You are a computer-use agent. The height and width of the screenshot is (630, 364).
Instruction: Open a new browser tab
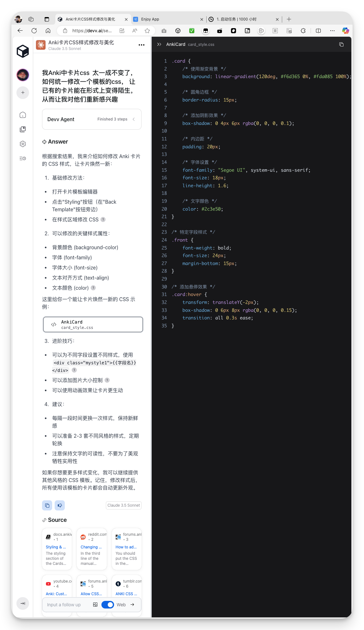click(x=289, y=19)
